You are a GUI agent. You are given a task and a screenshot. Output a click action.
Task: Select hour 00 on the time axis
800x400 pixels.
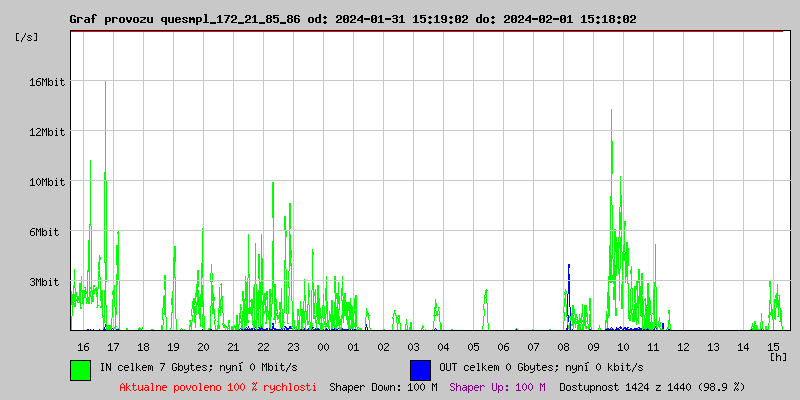323,347
